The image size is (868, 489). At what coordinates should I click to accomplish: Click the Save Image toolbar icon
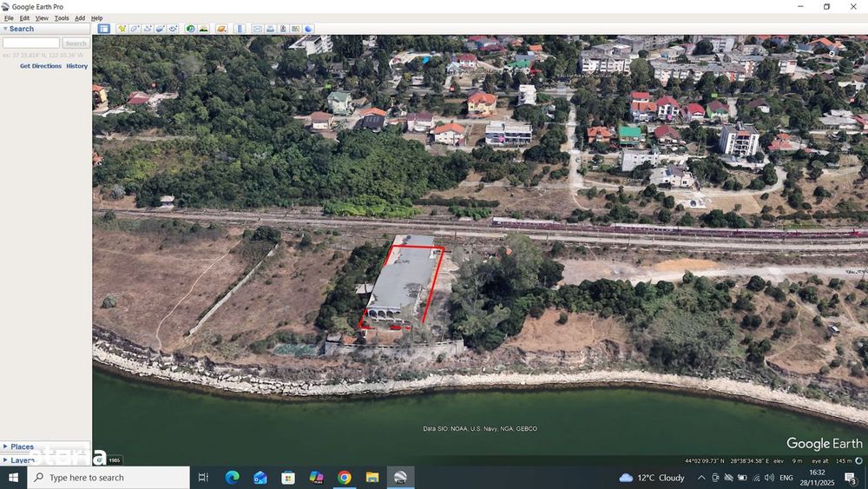(x=283, y=29)
